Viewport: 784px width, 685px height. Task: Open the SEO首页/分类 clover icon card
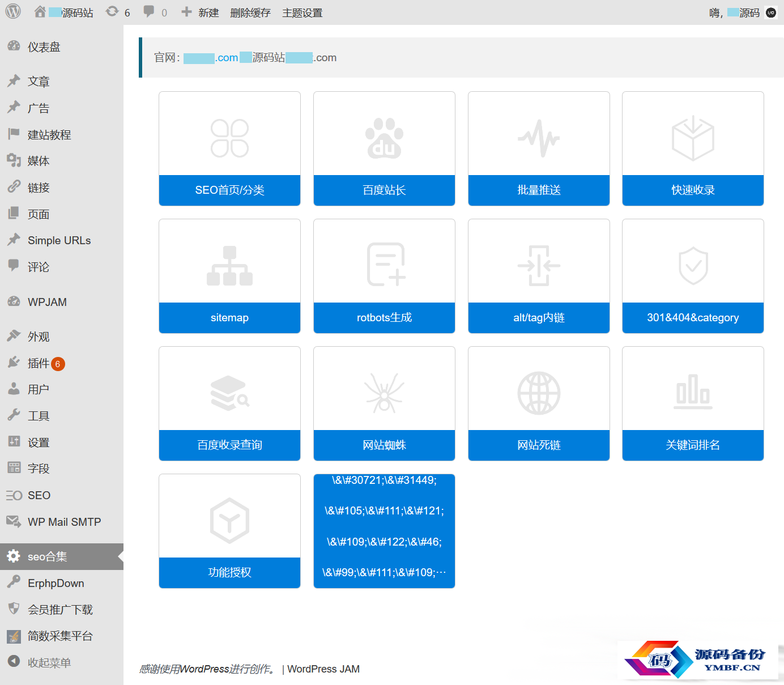tap(229, 138)
